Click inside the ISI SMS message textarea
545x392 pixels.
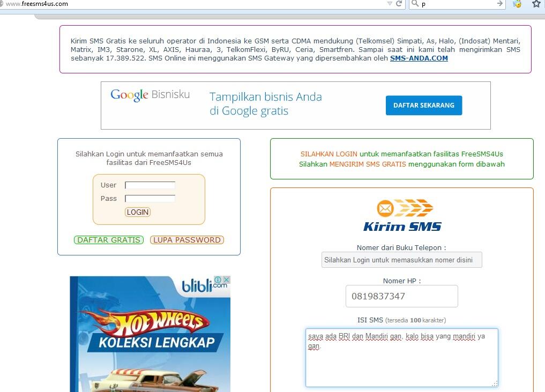(402, 358)
